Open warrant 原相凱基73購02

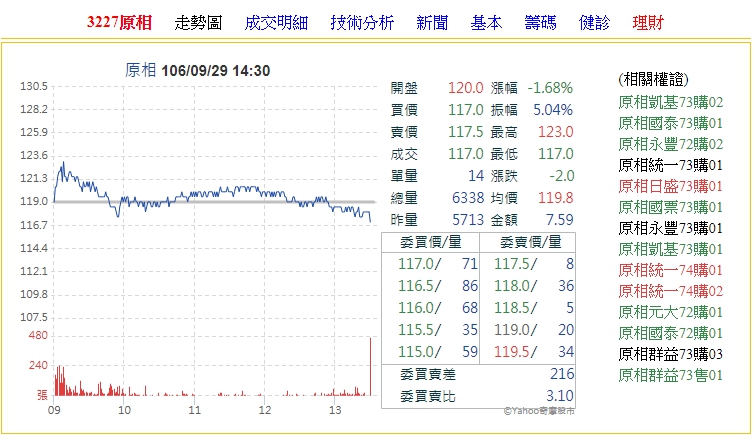[x=670, y=102]
